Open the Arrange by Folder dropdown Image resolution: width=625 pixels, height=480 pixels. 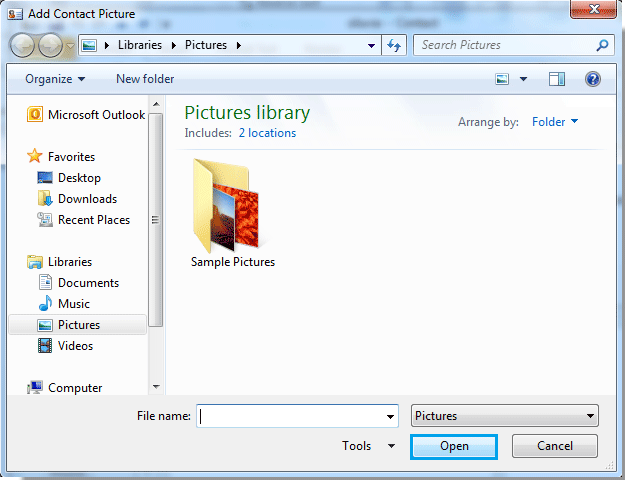(x=555, y=122)
